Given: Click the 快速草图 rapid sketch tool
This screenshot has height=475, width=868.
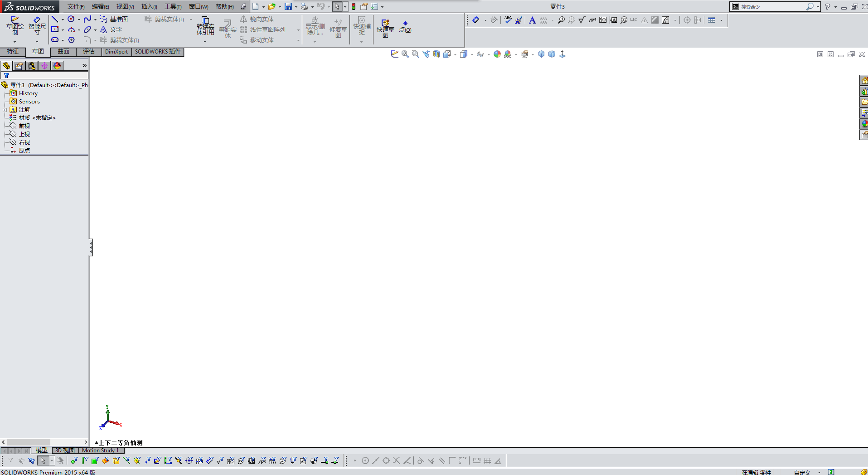Looking at the screenshot, I should (385, 28).
